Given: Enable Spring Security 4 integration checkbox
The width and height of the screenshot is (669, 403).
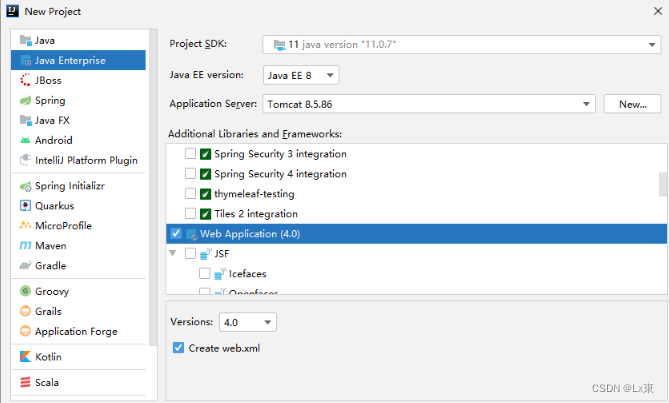Looking at the screenshot, I should (190, 174).
